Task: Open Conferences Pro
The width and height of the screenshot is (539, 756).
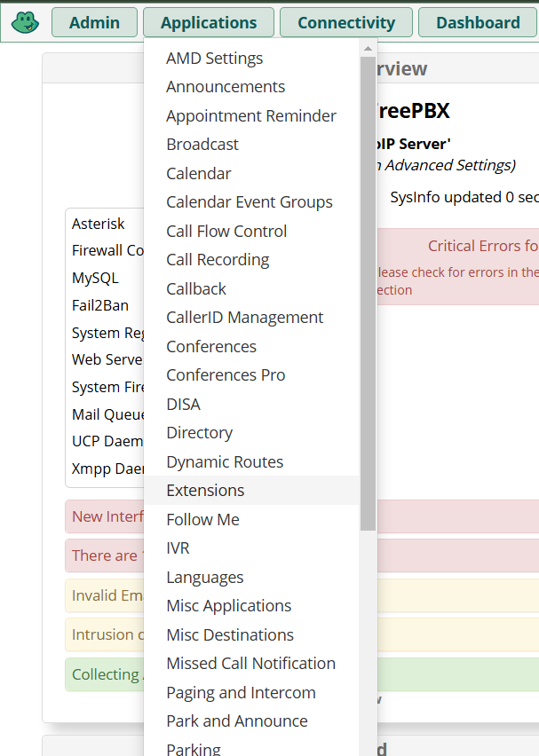Action: (251, 375)
